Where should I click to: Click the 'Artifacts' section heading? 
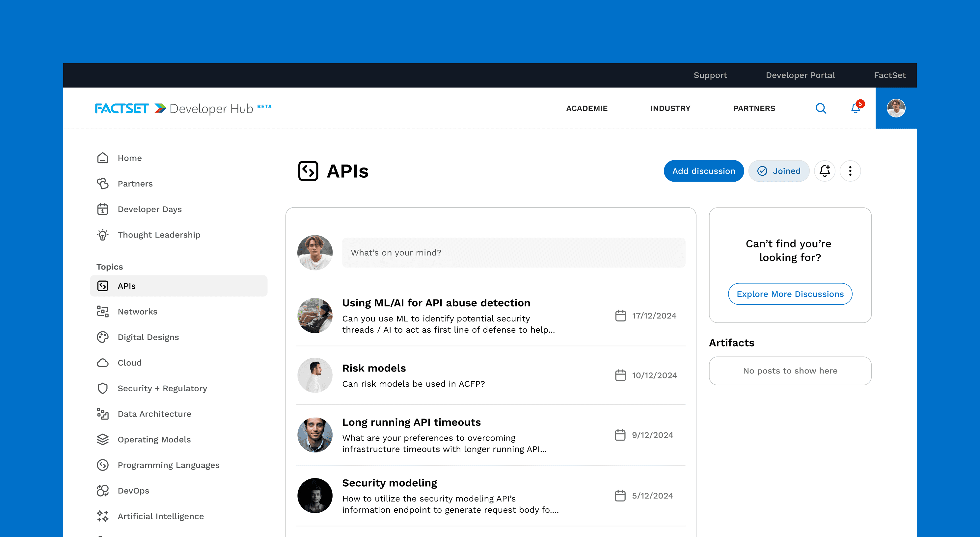pyautogui.click(x=732, y=343)
